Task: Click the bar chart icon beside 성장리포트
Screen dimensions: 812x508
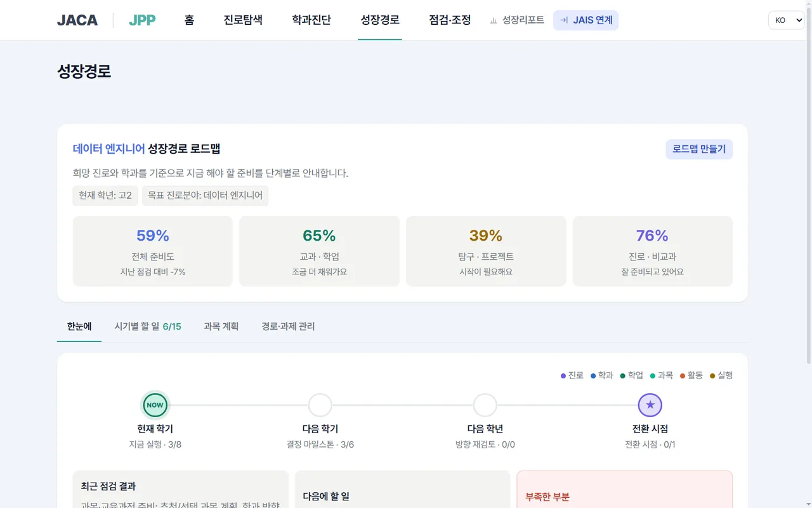Action: [494, 20]
